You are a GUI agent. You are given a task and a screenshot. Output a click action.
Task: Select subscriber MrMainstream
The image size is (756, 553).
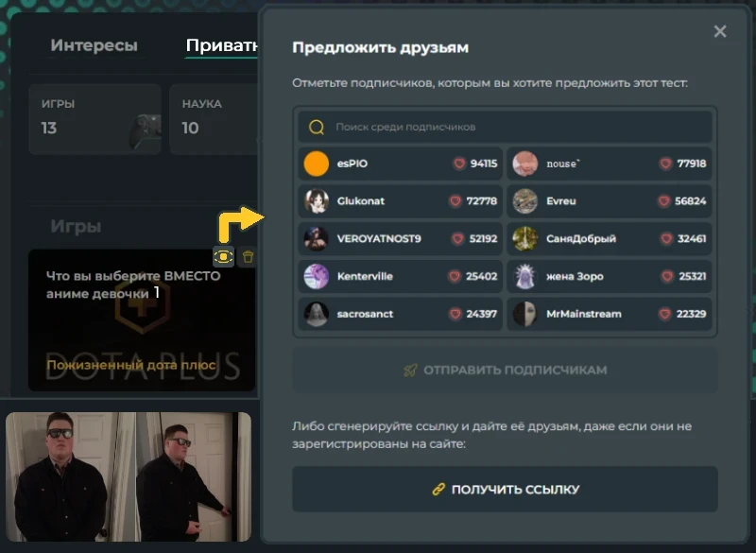click(609, 314)
